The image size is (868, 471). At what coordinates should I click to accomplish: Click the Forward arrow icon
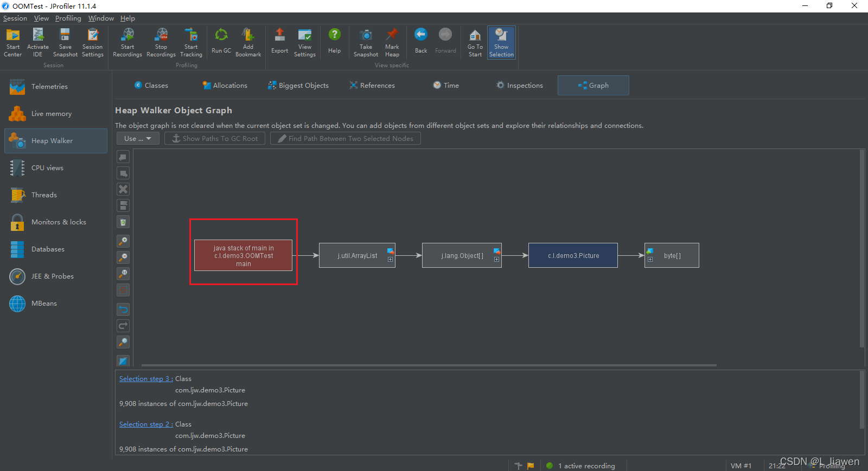pyautogui.click(x=445, y=42)
